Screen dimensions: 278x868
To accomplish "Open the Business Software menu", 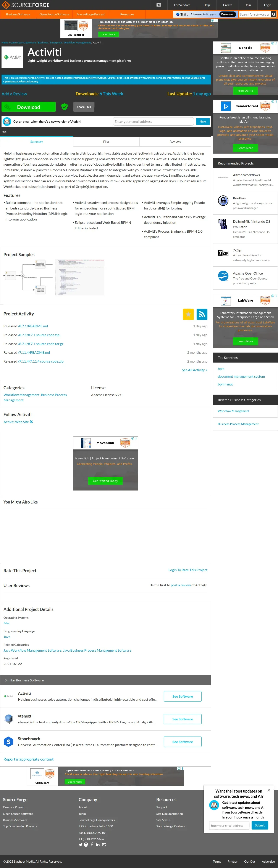I will (x=18, y=14).
